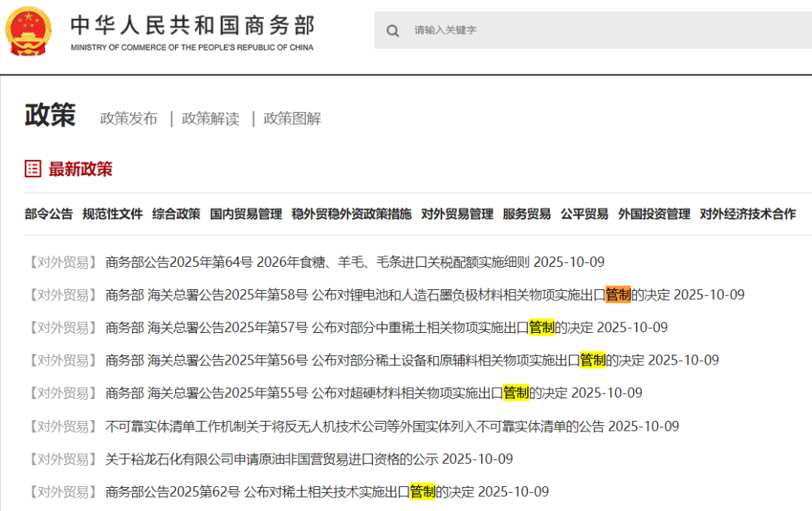Click the 对外贸易 tag on 不可靠实体清单 row
Image resolution: width=812 pixels, height=511 pixels.
pyautogui.click(x=63, y=426)
